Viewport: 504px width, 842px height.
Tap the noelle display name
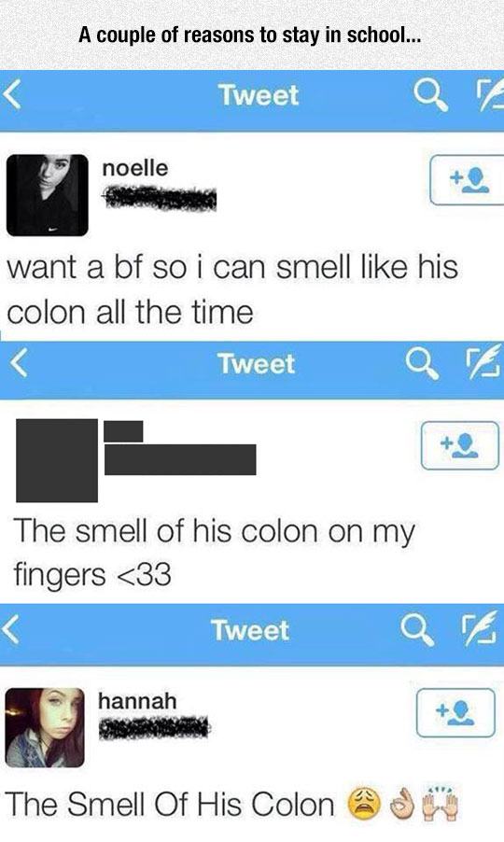[x=134, y=168]
